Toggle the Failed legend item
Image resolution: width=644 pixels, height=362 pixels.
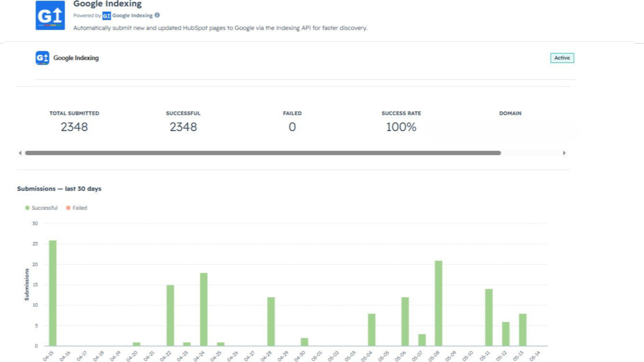(77, 208)
